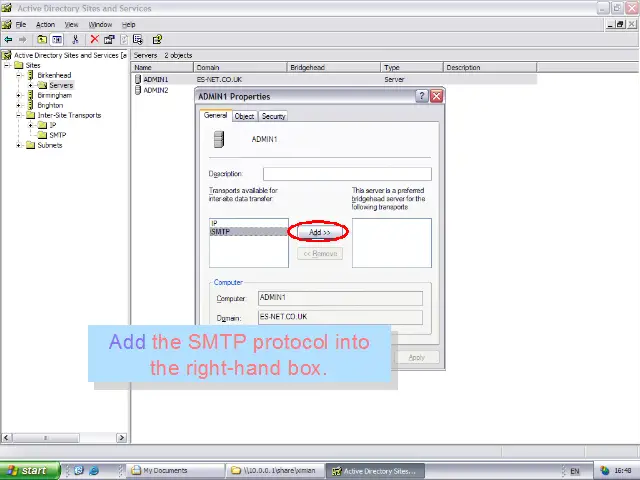Click the Up one level folder icon
The width and height of the screenshot is (640, 480).
[x=42, y=40]
